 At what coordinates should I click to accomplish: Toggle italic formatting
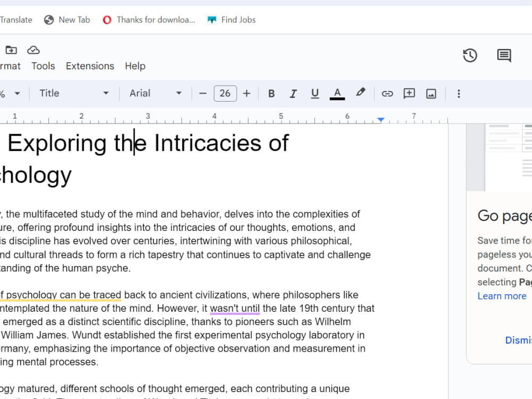pyautogui.click(x=293, y=94)
